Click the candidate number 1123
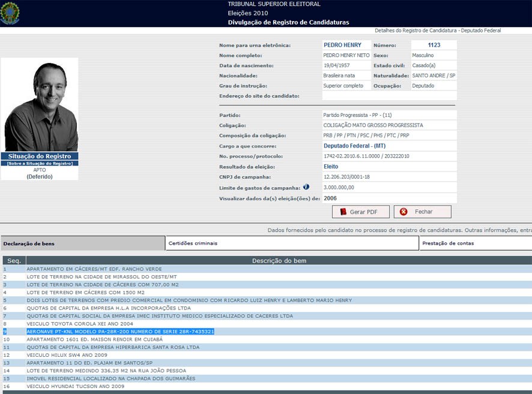This screenshot has width=532, height=394. pos(434,45)
